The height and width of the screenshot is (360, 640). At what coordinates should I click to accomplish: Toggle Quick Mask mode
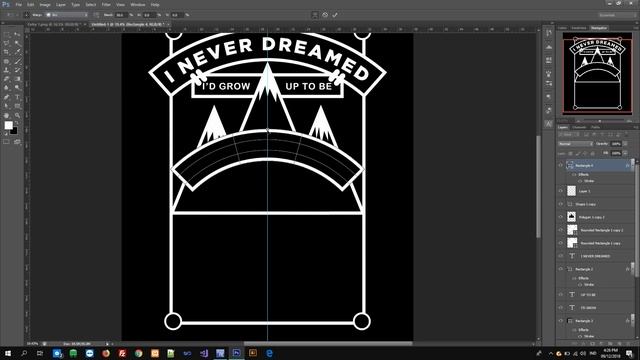tap(7, 142)
